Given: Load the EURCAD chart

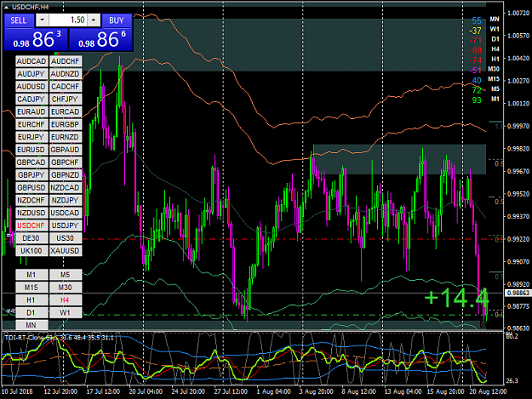Looking at the screenshot, I should pos(66,111).
